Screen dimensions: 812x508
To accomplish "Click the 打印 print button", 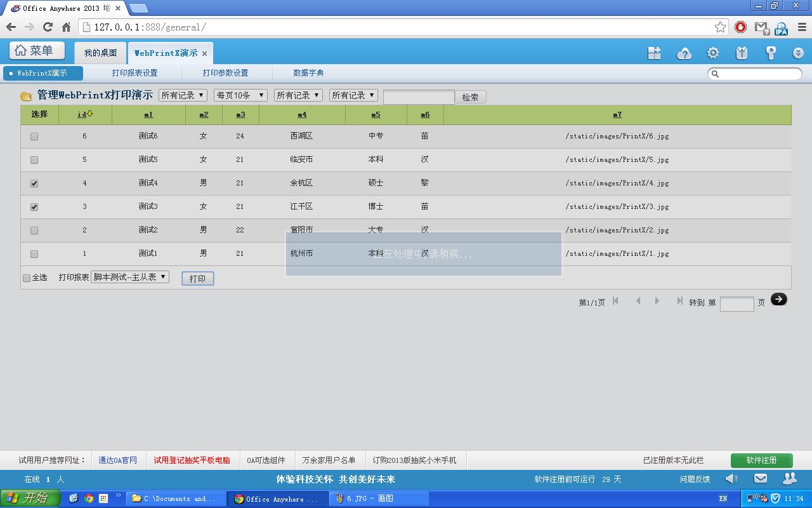I will click(x=198, y=279).
